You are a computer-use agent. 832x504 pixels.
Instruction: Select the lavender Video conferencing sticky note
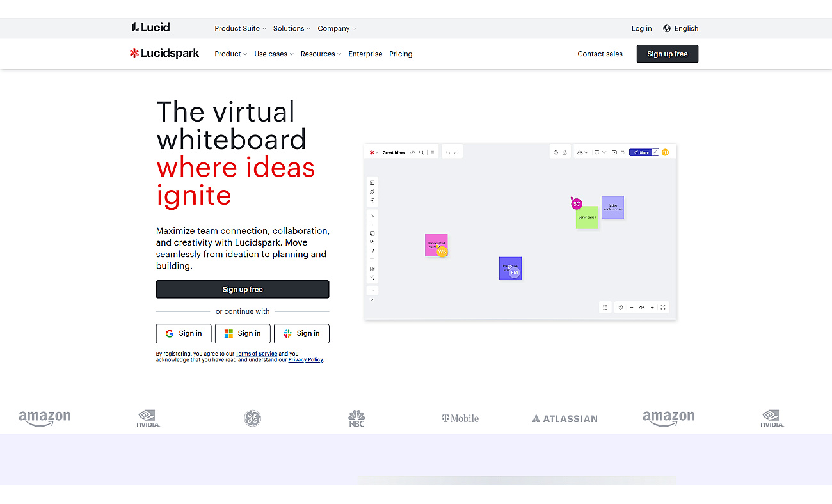[612, 207]
